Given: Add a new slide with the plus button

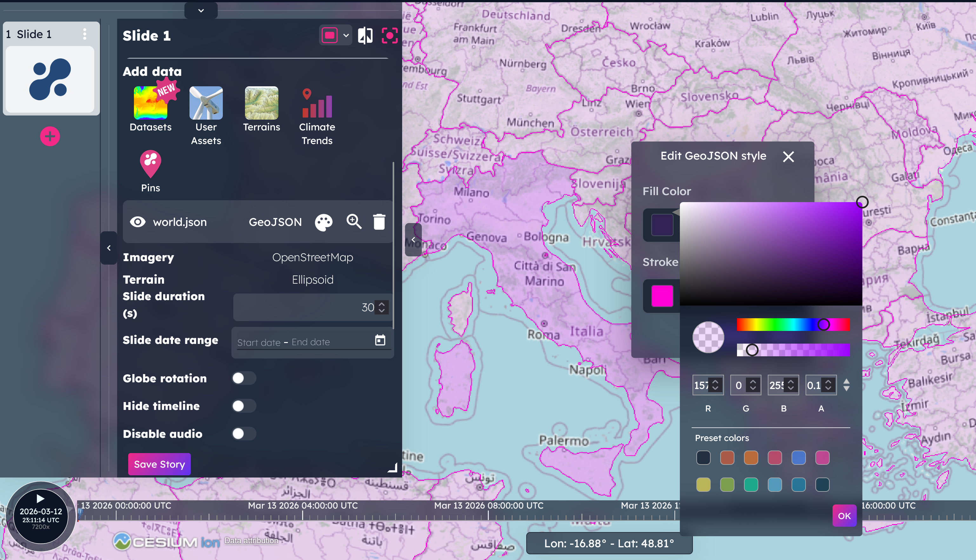Looking at the screenshot, I should 50,136.
